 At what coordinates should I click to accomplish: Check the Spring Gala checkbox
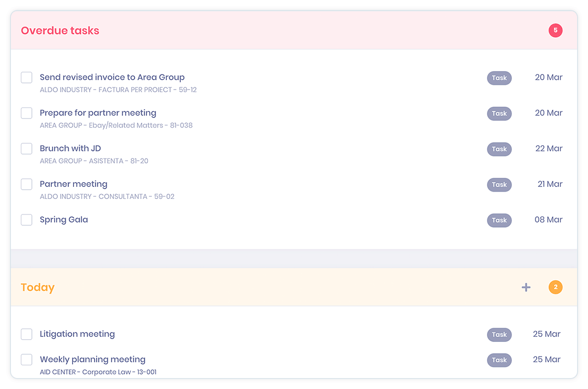(x=27, y=220)
